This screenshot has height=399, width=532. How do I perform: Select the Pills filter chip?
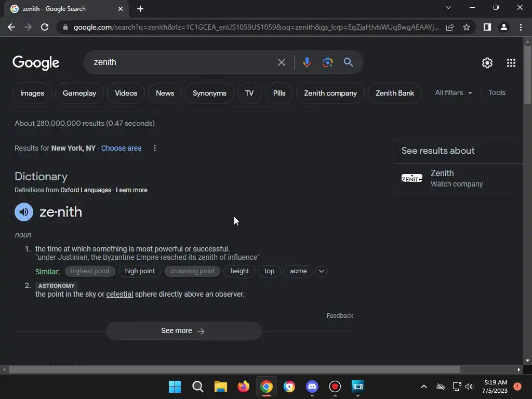click(x=279, y=93)
